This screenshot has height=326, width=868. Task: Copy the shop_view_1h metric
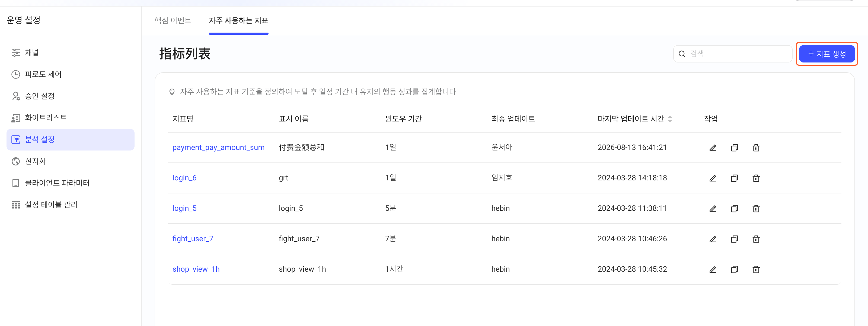click(734, 269)
